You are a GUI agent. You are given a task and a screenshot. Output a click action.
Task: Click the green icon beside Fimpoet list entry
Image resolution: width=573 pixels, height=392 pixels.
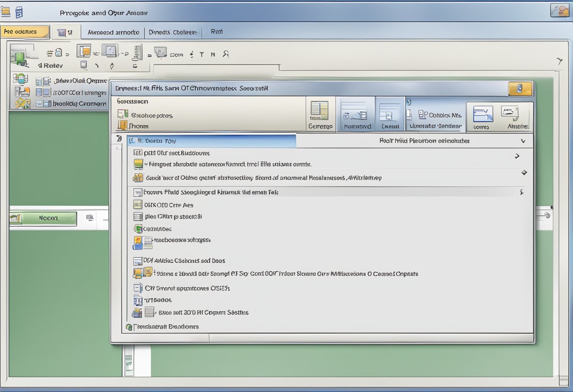(x=138, y=164)
